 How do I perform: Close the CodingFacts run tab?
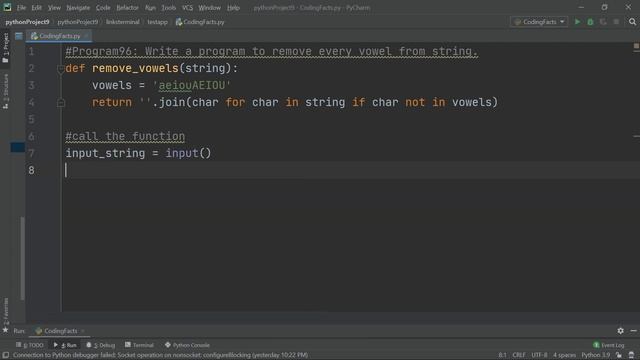tap(83, 331)
